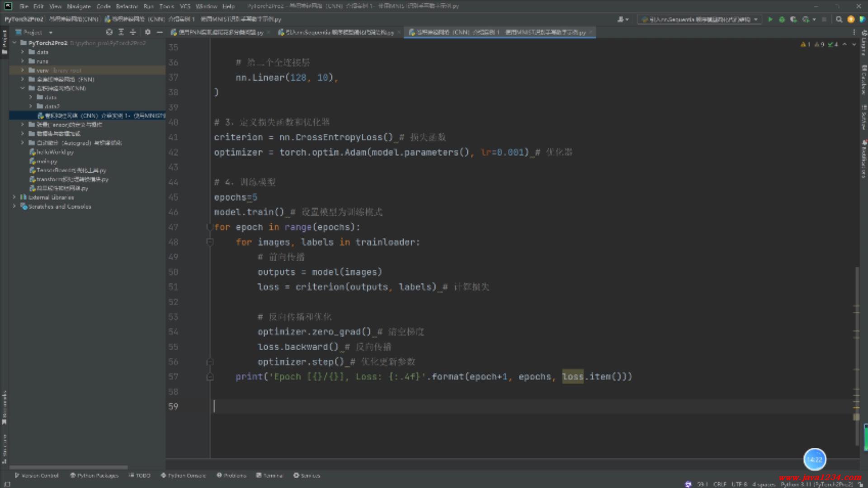Open run configuration dropdown
The image size is (868, 488).
click(x=700, y=19)
